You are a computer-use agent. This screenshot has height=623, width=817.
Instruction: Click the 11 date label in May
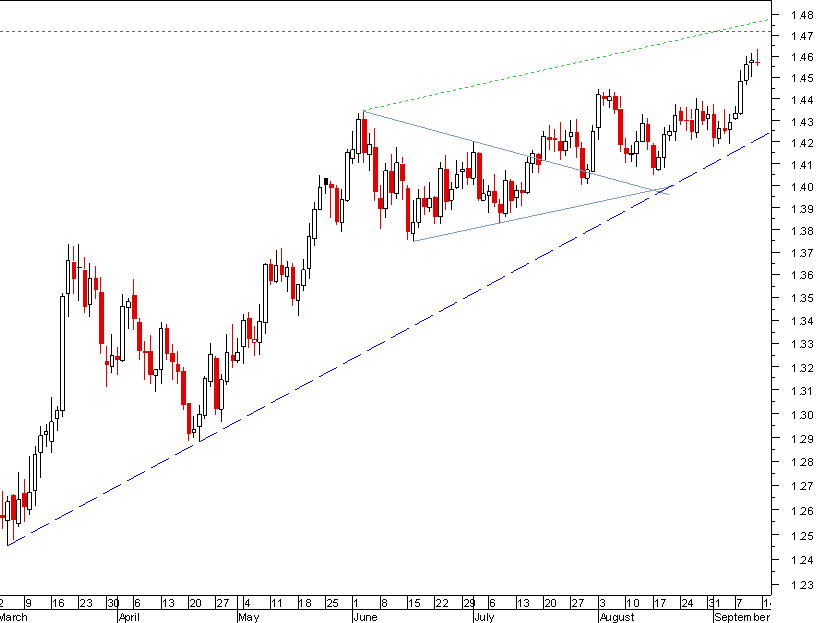277,603
